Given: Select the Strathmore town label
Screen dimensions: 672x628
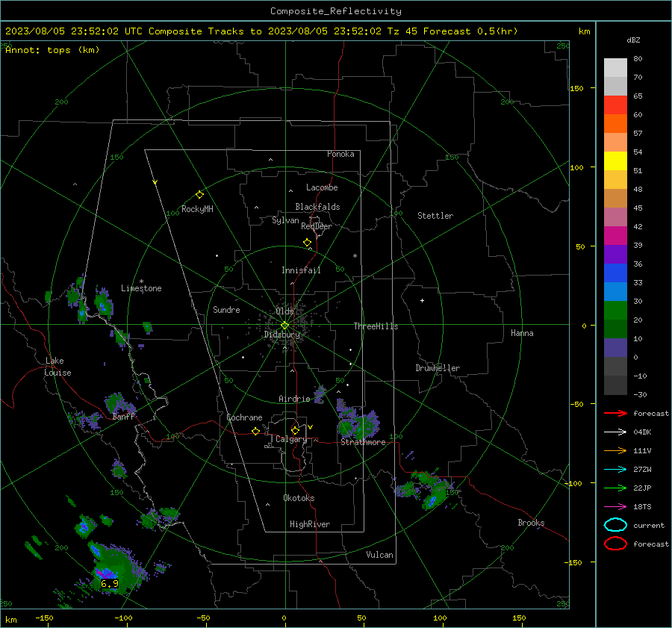Looking at the screenshot, I should [x=363, y=442].
